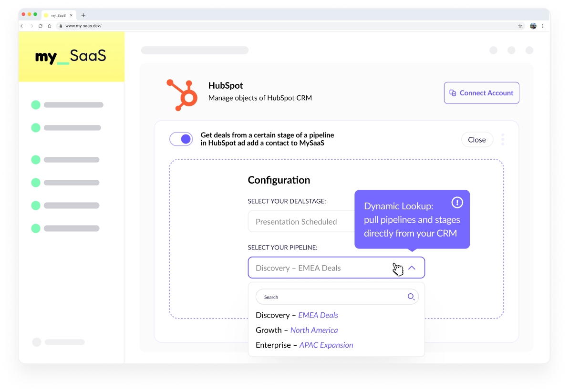Select Discovery – EMEA Deals option
The width and height of the screenshot is (569, 392).
click(x=297, y=315)
